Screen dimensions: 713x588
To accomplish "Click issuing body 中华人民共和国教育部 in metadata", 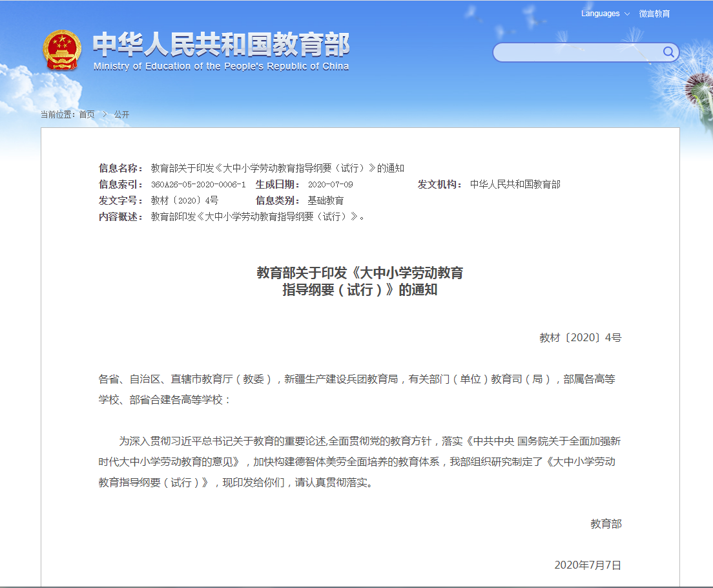I will (x=515, y=184).
